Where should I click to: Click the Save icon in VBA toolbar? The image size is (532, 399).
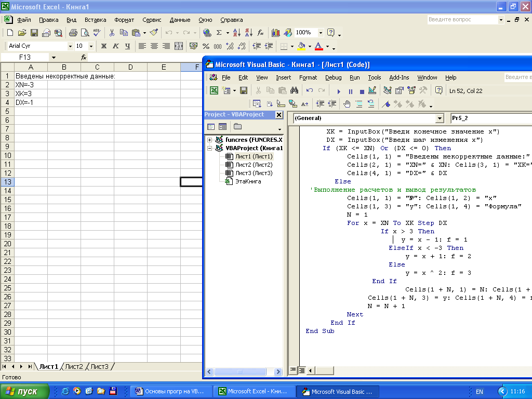click(x=243, y=90)
